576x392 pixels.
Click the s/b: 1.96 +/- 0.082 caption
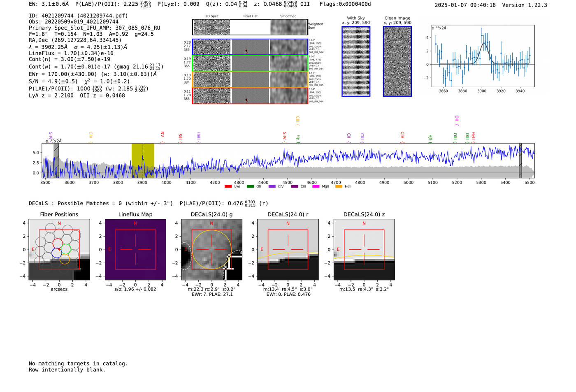point(135,289)
